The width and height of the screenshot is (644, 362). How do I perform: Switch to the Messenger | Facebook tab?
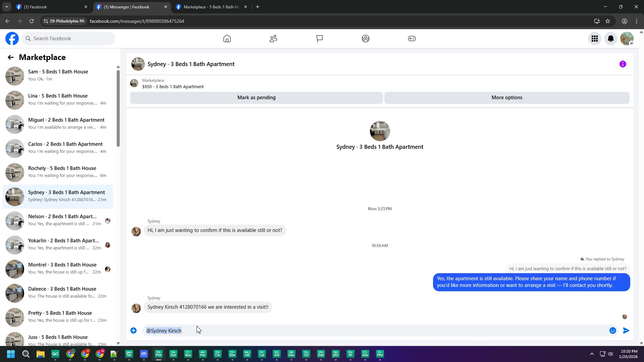(x=132, y=7)
